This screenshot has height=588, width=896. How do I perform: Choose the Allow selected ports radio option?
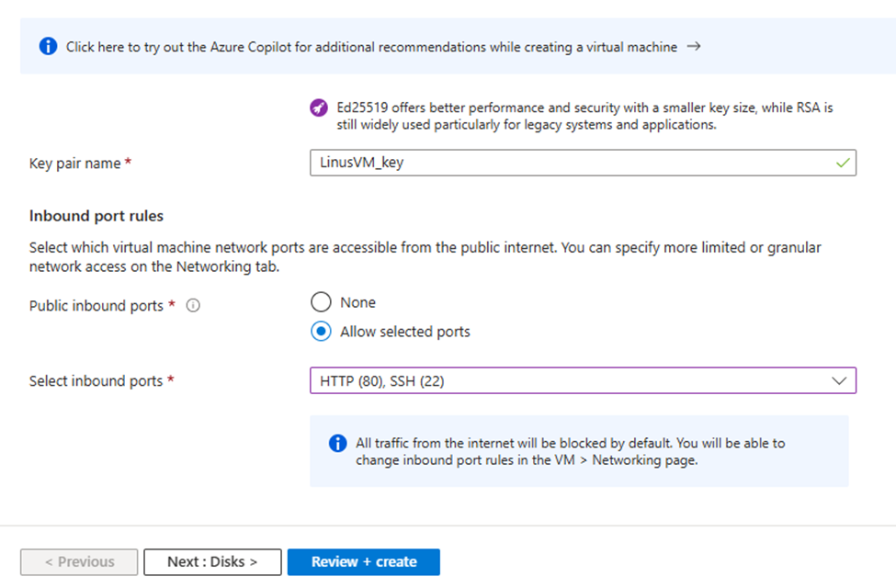click(x=321, y=332)
